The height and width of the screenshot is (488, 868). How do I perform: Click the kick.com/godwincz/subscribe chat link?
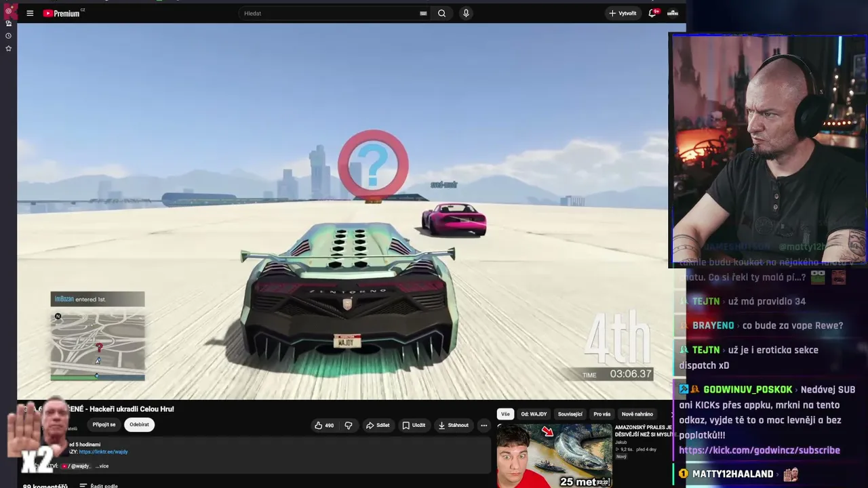click(x=759, y=450)
